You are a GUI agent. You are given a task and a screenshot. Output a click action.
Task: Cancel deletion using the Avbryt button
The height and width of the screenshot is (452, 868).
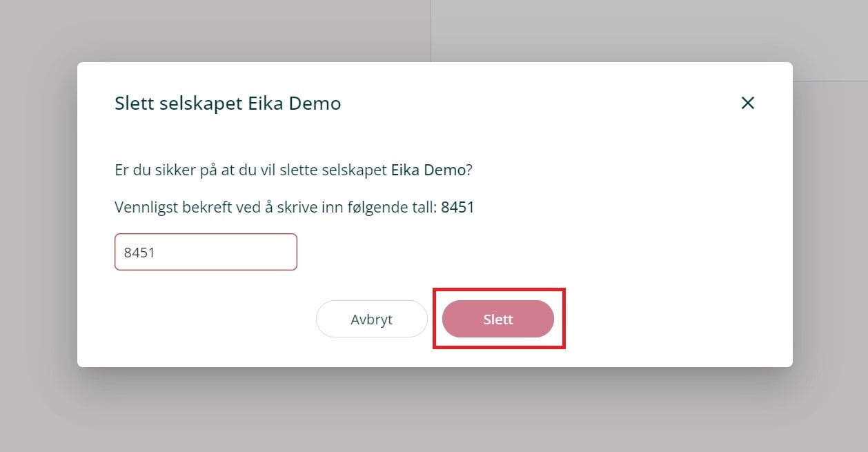click(371, 320)
